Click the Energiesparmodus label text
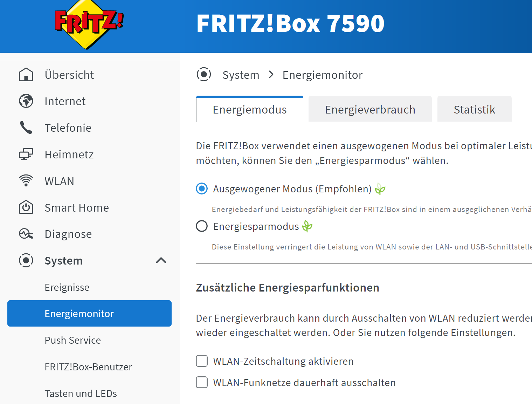This screenshot has height=404, width=532. tap(256, 226)
